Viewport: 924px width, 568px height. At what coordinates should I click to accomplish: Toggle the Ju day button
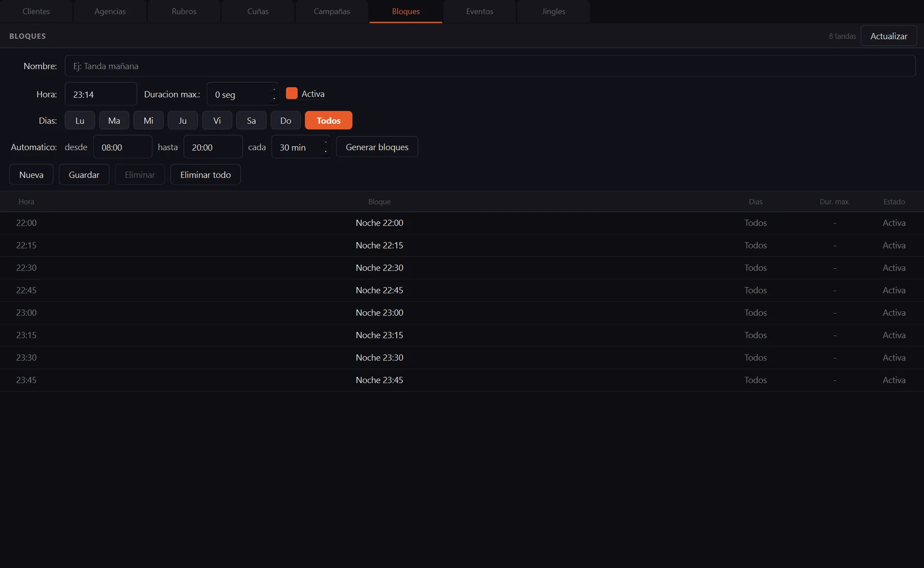tap(183, 120)
